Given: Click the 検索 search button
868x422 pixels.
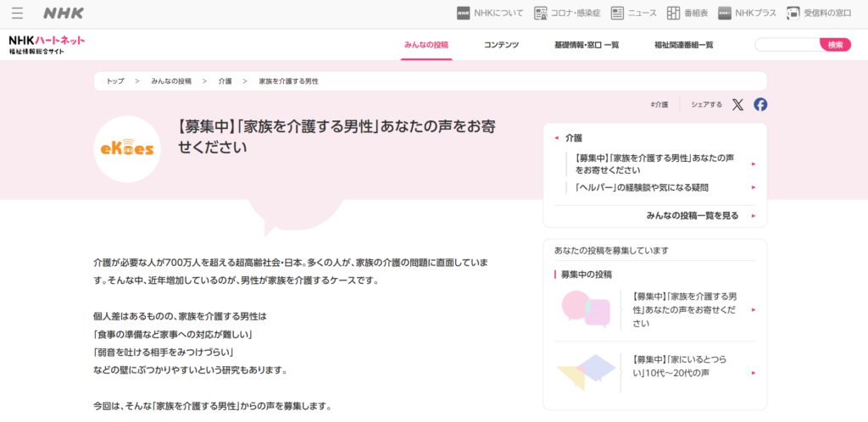Looking at the screenshot, I should (x=835, y=45).
